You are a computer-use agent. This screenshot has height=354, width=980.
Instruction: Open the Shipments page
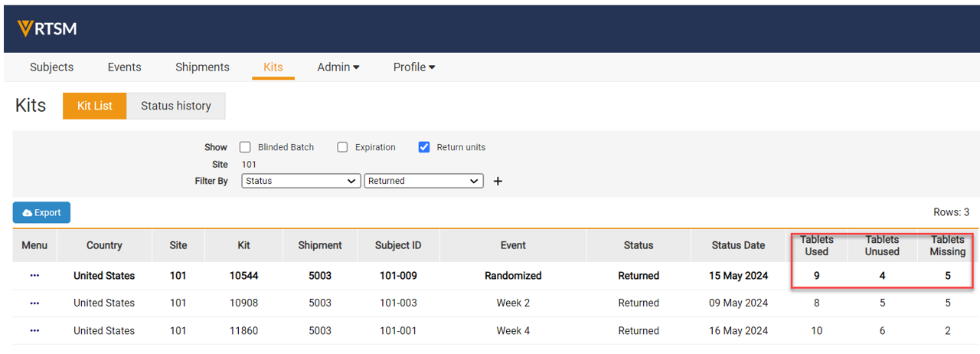pos(202,67)
